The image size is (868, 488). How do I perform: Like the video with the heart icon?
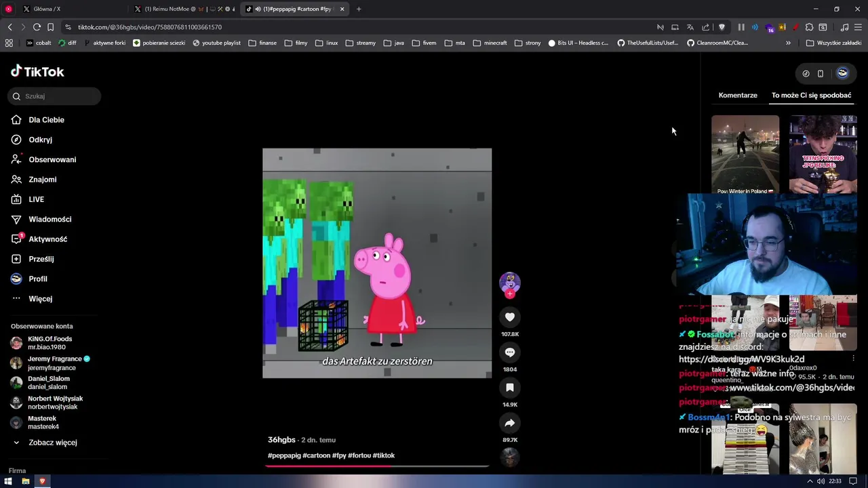[x=510, y=317]
